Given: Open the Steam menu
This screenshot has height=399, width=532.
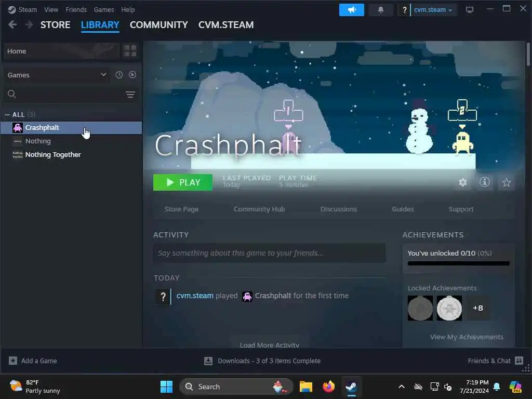Looking at the screenshot, I should [28, 9].
